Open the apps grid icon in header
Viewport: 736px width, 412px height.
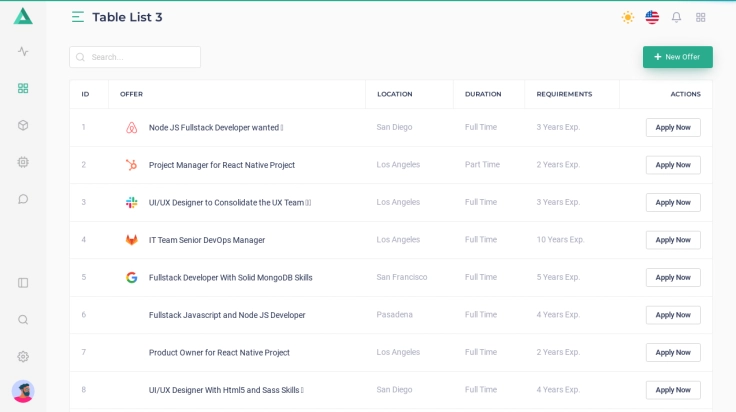[700, 17]
